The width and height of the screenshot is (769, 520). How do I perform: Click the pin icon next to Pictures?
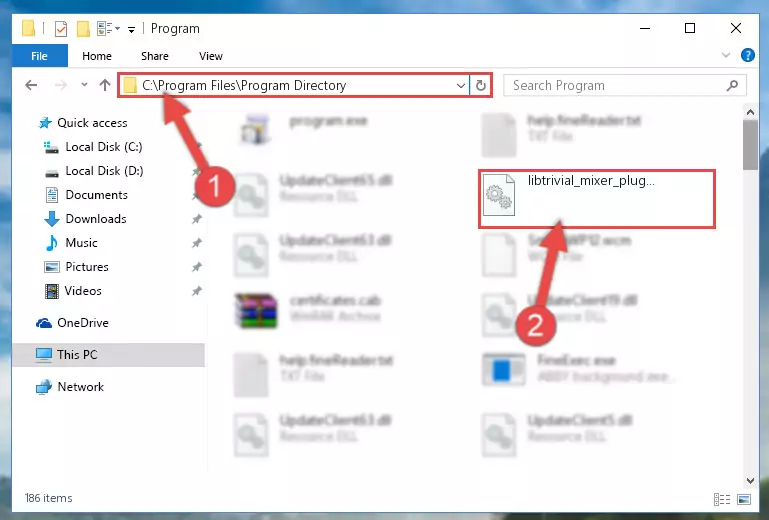click(197, 267)
